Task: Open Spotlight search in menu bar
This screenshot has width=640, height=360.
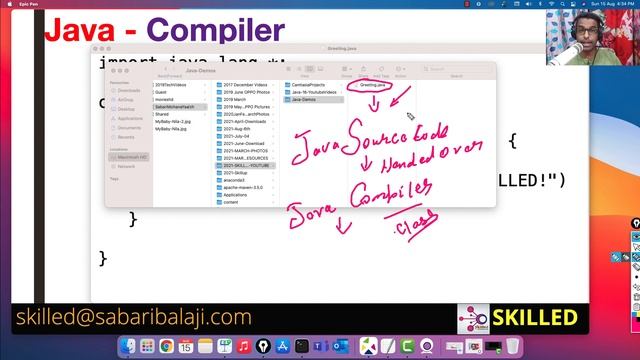Action: [x=562, y=4]
